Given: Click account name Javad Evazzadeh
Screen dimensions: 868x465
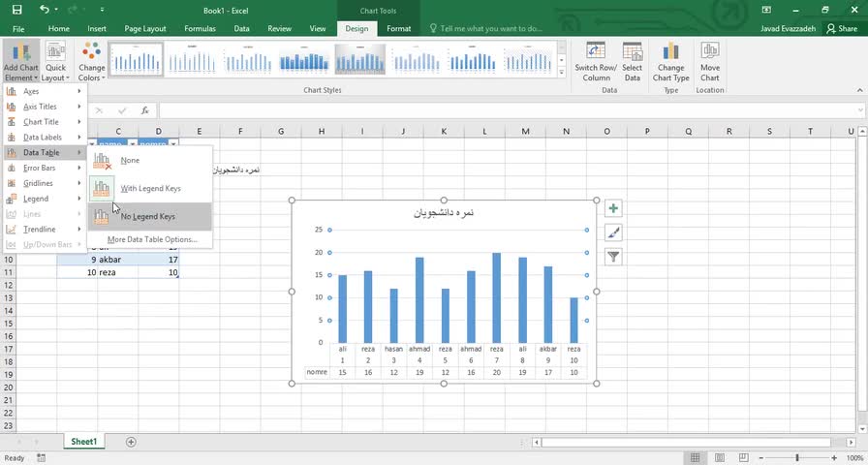Looking at the screenshot, I should (x=789, y=29).
